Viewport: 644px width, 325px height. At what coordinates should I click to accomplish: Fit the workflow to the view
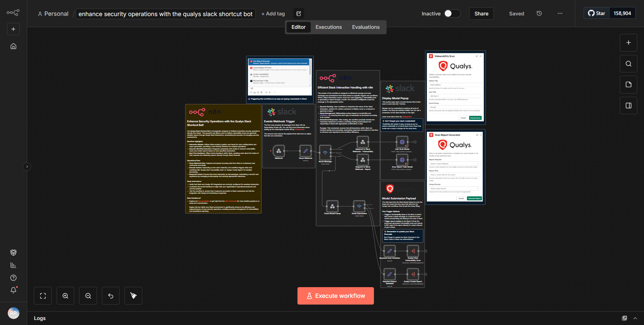[x=43, y=296]
